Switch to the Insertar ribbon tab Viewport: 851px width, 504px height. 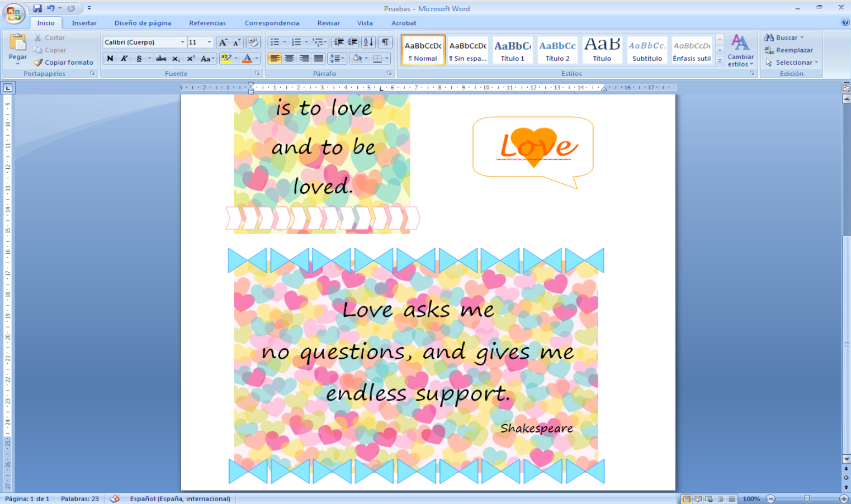84,23
